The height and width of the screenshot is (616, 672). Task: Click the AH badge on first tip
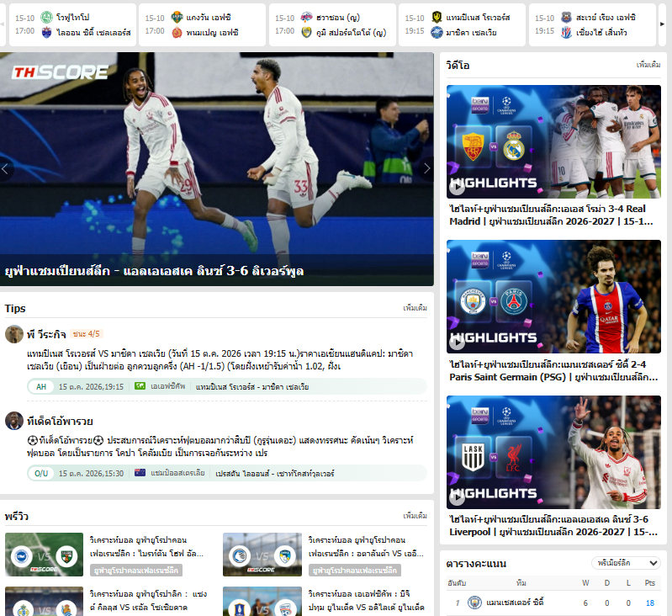point(41,386)
